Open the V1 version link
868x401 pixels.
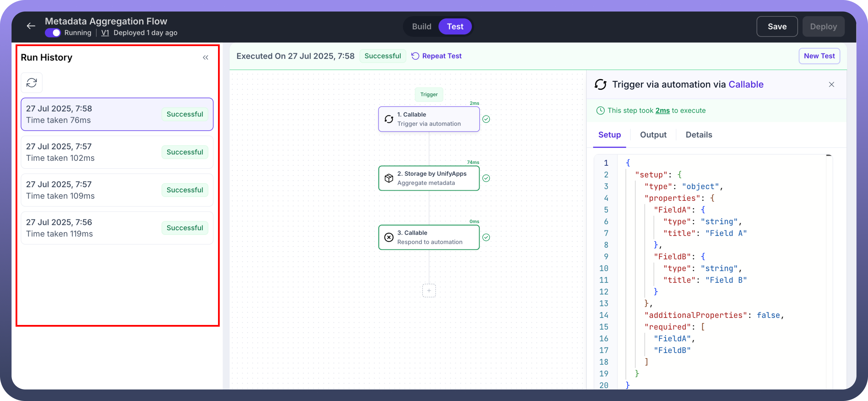coord(105,33)
